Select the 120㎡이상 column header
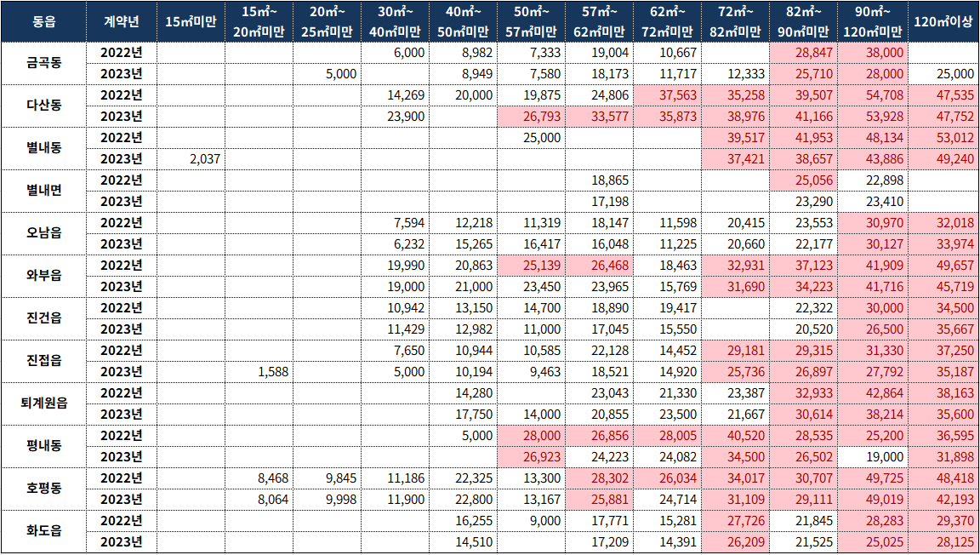This screenshot has width=980, height=555. [x=943, y=22]
